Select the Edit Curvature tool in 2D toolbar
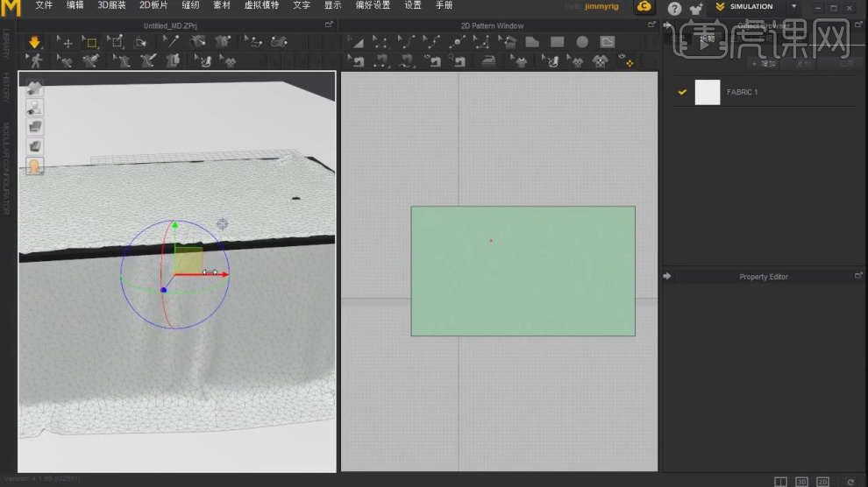 406,42
